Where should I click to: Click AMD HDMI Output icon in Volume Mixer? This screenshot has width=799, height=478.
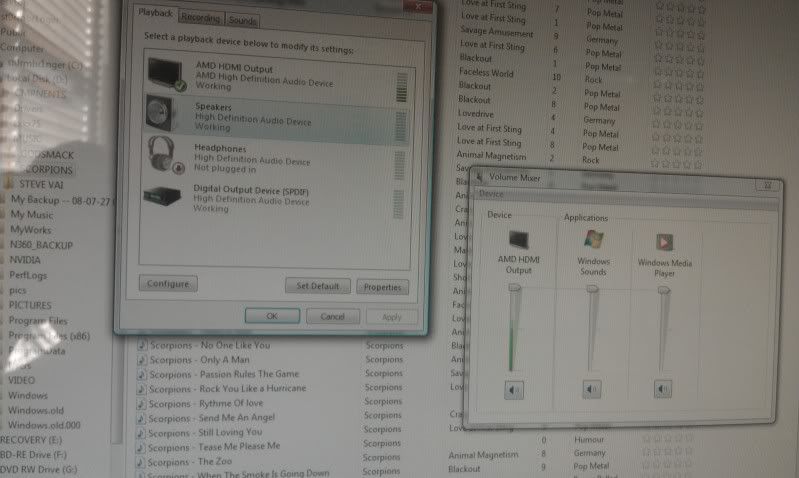pos(519,240)
